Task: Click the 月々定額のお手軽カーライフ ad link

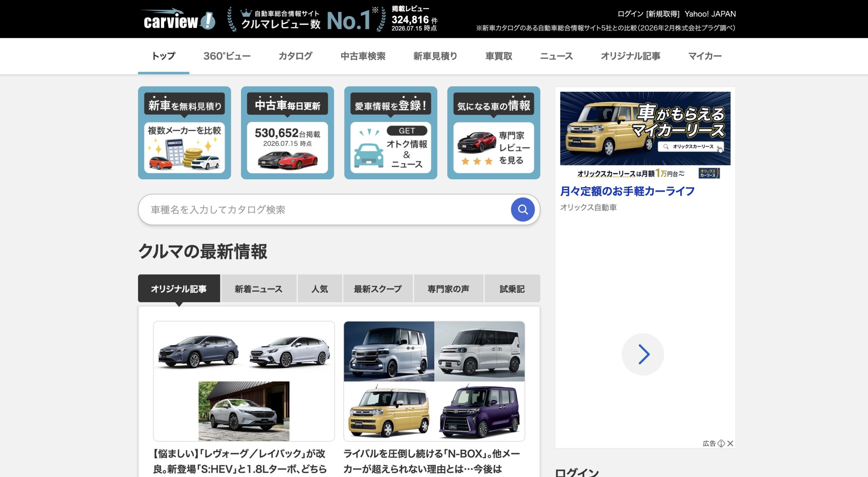Action: point(627,191)
